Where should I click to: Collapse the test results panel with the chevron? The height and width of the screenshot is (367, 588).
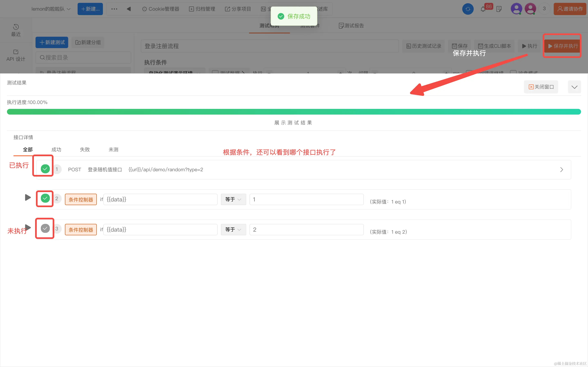(x=574, y=87)
